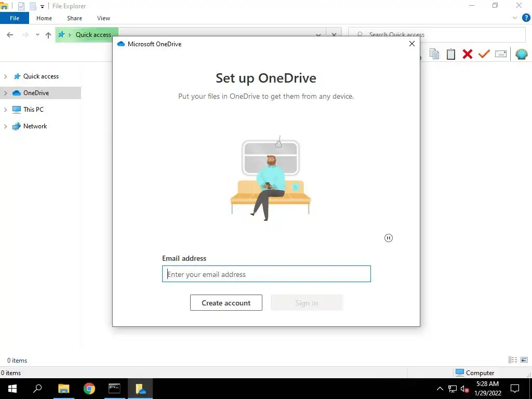Select Quick access in navigation pane

pyautogui.click(x=41, y=76)
